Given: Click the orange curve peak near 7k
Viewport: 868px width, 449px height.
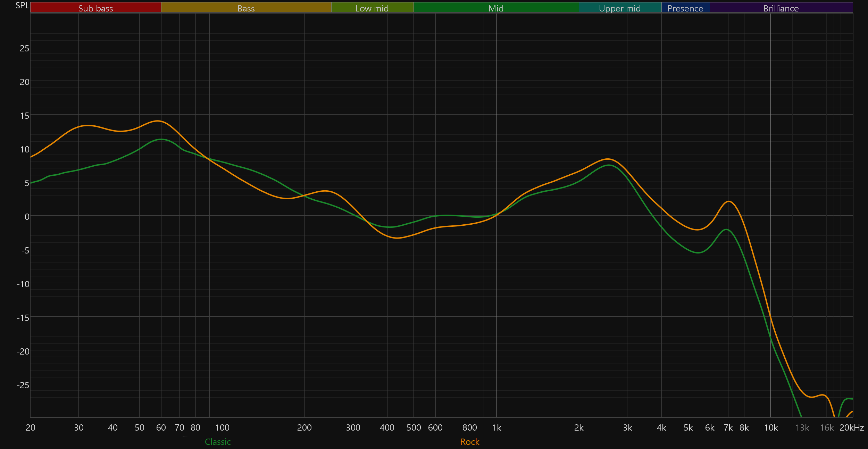Looking at the screenshot, I should (728, 201).
